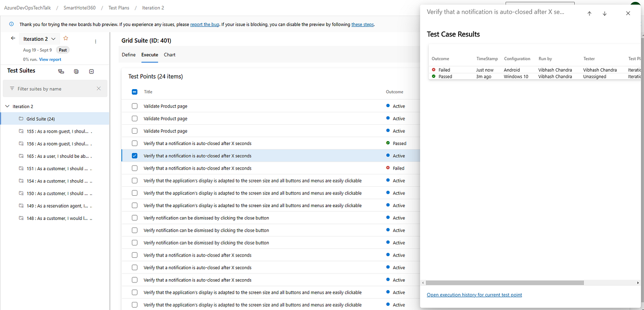
Task: Click View report under 0% run
Action: click(x=50, y=59)
